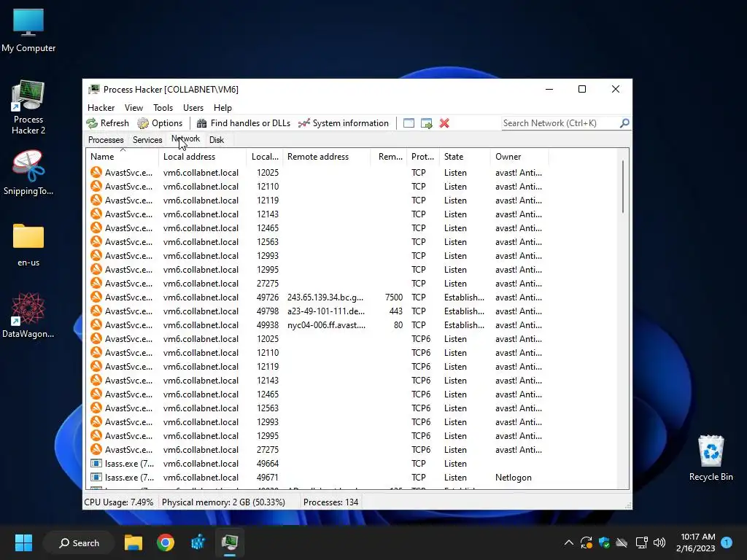
Task: Select Process Hacker 2 desktop shortcut
Action: [28, 108]
